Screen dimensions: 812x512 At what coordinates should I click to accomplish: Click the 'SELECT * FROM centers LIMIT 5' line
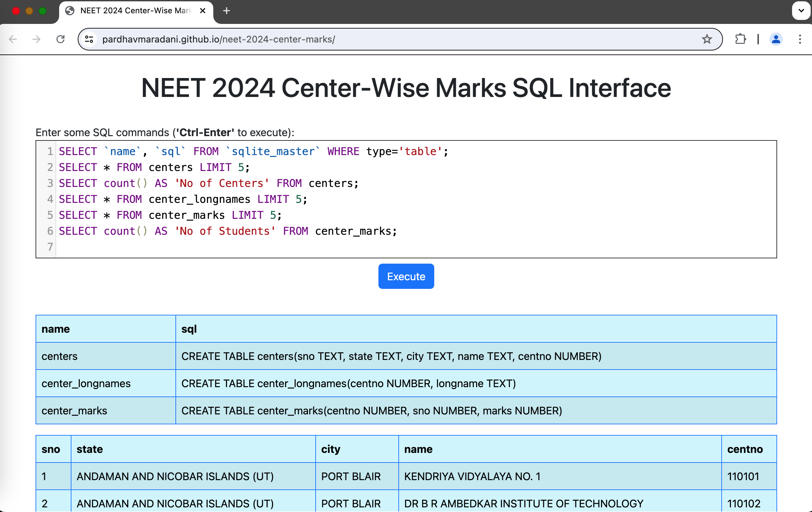tap(154, 167)
